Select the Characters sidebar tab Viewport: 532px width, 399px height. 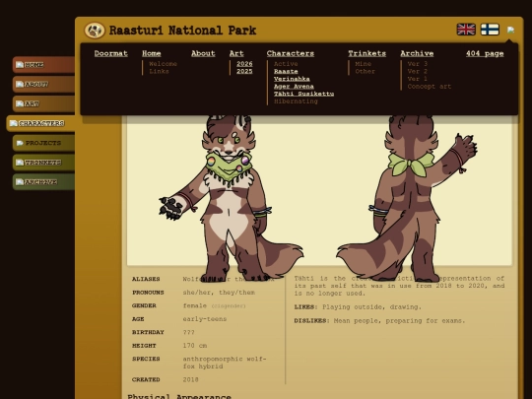(40, 123)
